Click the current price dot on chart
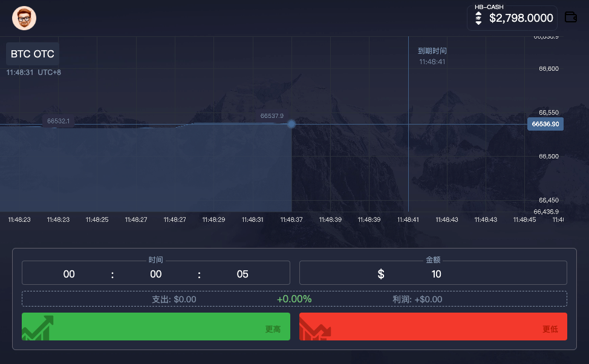The width and height of the screenshot is (589, 364). click(x=291, y=124)
